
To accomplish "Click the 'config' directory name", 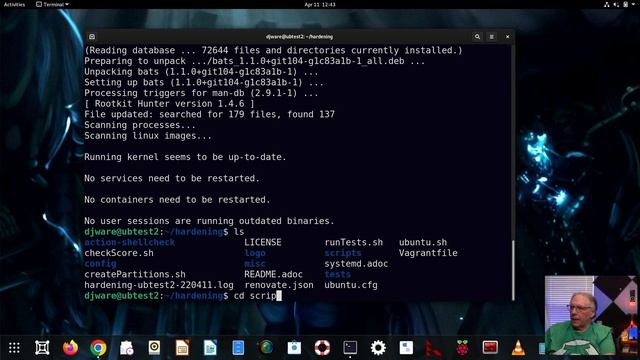I will [x=100, y=264].
